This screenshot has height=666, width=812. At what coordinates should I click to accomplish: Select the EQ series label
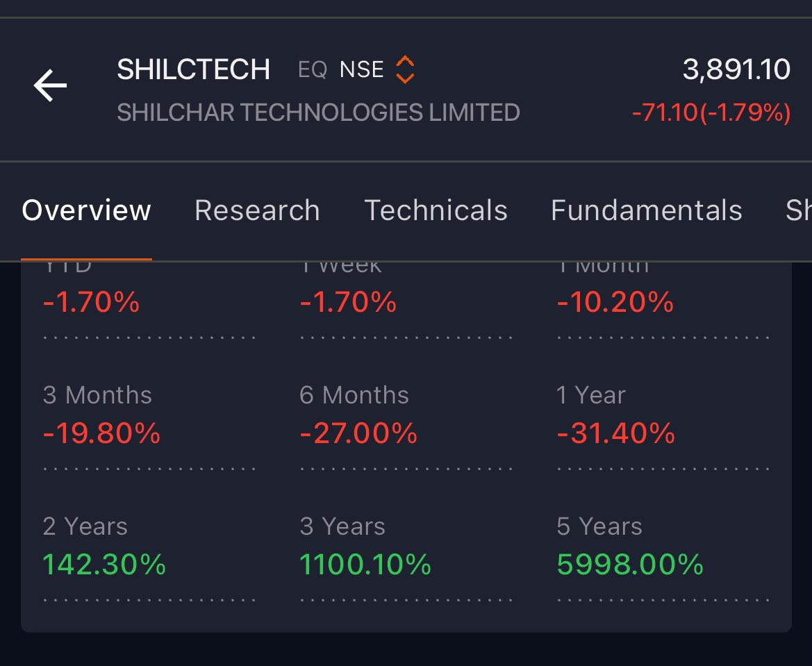tap(313, 69)
